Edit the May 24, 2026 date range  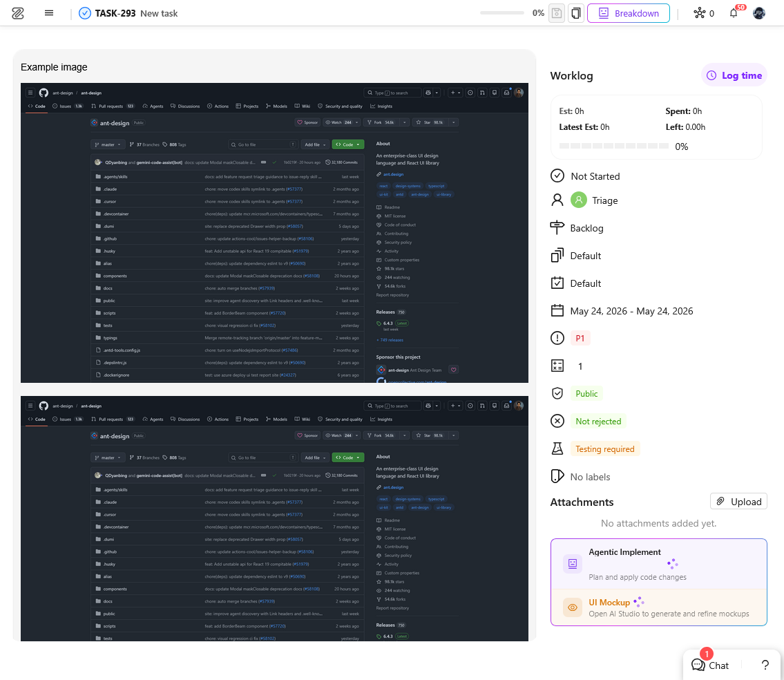[x=631, y=311]
